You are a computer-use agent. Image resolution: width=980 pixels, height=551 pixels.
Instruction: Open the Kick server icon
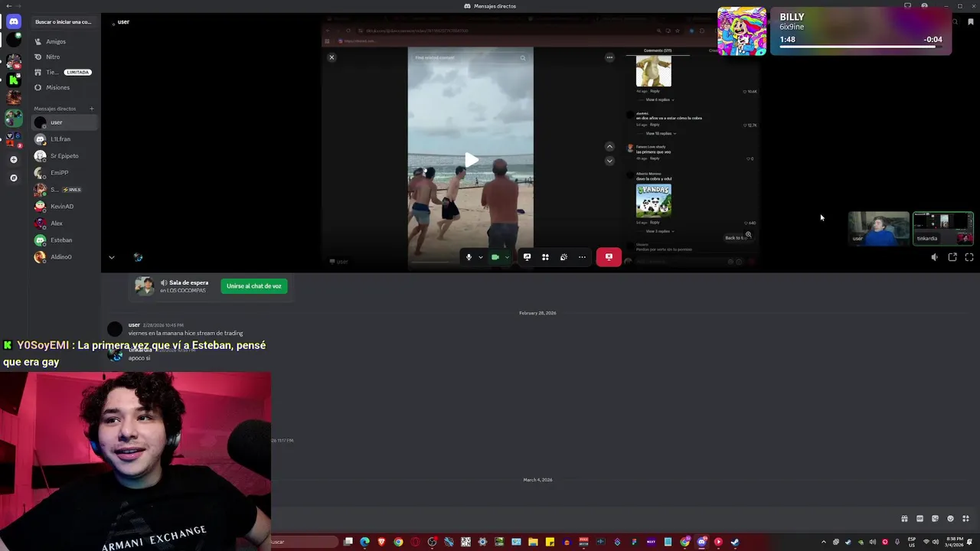click(x=13, y=80)
